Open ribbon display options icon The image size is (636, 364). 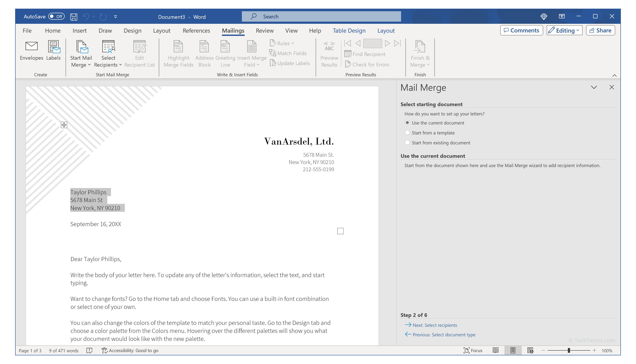pyautogui.click(x=561, y=16)
